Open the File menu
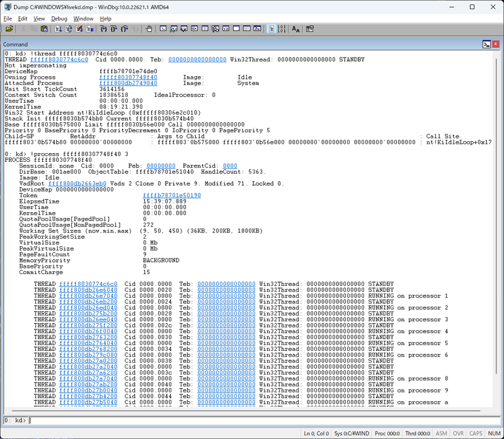Screen dimensions: 504x439 8,19
